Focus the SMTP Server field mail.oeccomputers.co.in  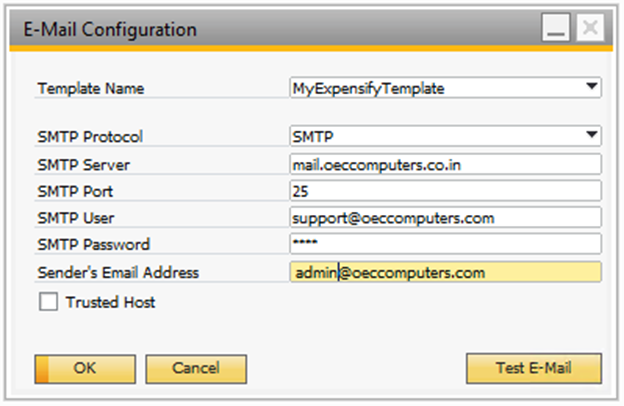point(444,163)
